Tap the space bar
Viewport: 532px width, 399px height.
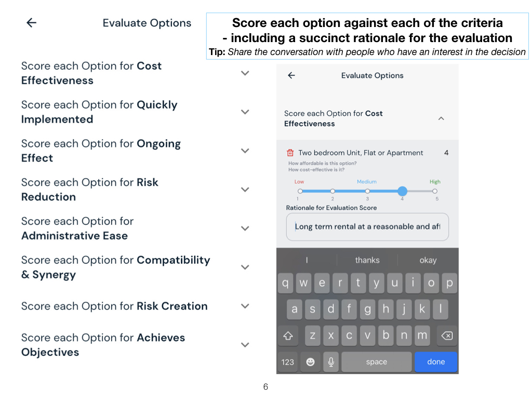376,362
